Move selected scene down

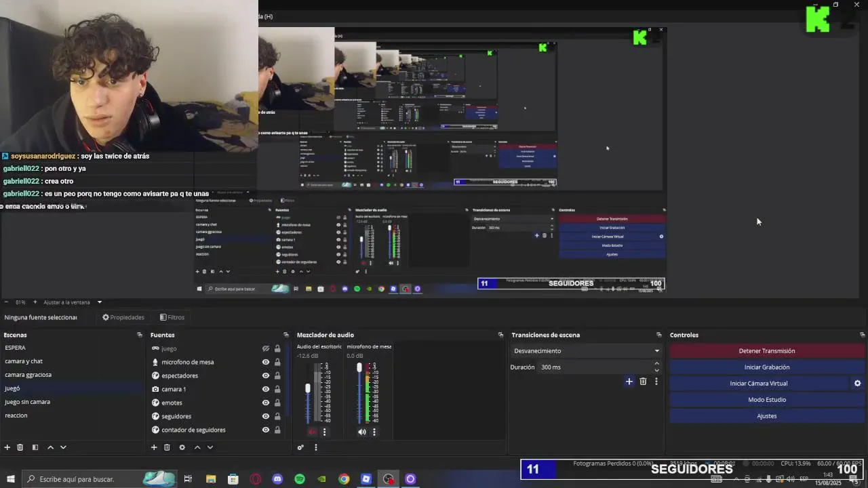[63, 447]
